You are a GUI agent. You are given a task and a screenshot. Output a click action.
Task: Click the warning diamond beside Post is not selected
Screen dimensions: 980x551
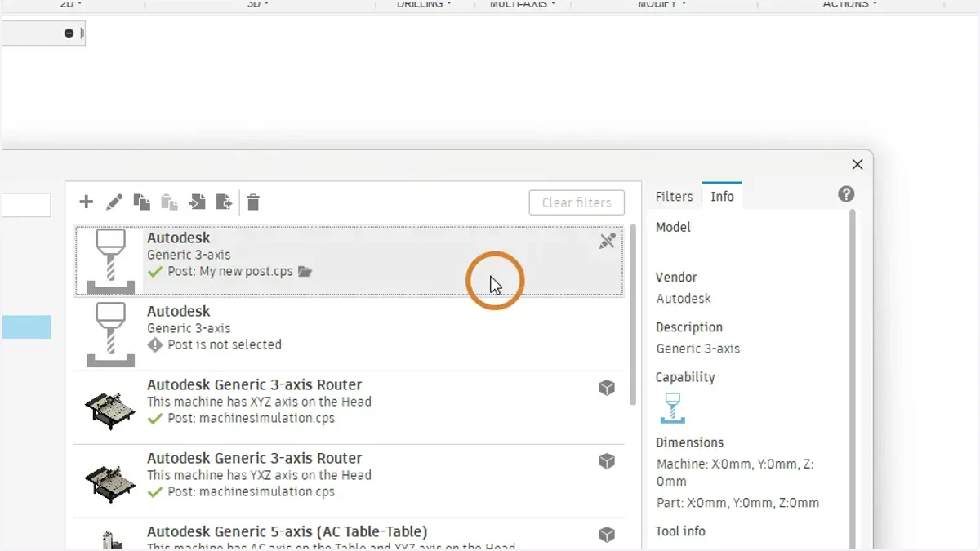(x=155, y=344)
